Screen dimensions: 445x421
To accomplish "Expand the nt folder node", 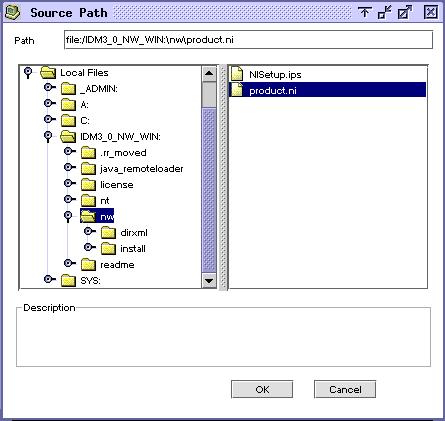I will (x=70, y=199).
